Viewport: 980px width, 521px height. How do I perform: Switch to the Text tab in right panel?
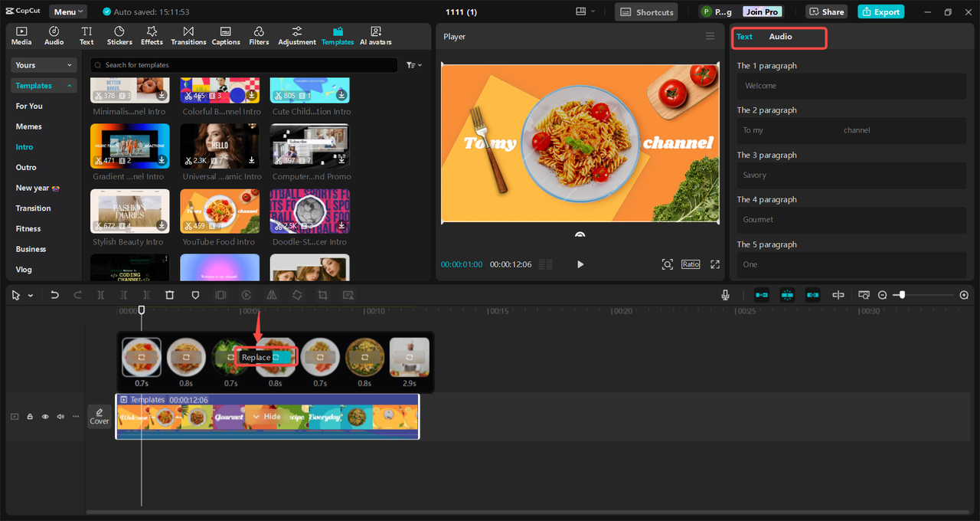[x=744, y=37]
